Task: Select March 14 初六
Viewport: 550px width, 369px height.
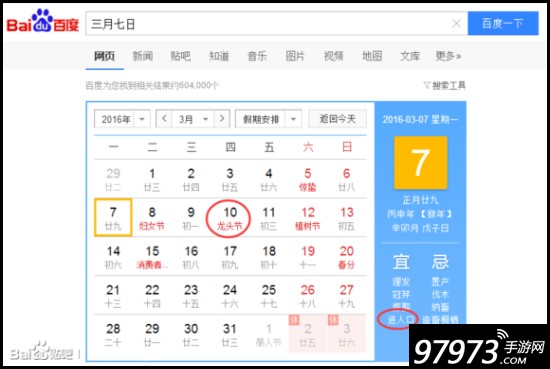Action: pyautogui.click(x=113, y=257)
